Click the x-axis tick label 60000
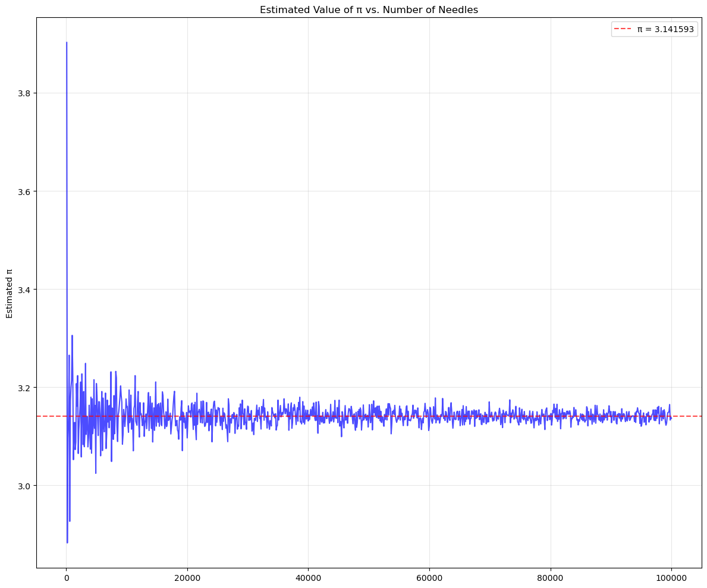 429,578
